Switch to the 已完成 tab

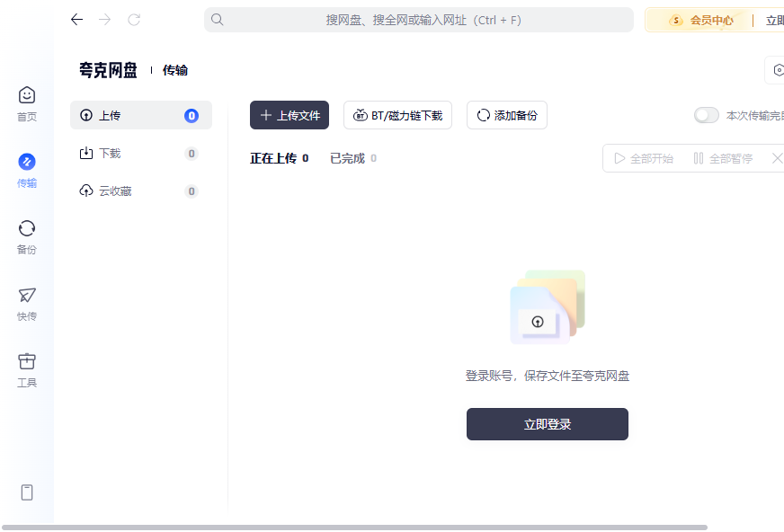(x=353, y=158)
